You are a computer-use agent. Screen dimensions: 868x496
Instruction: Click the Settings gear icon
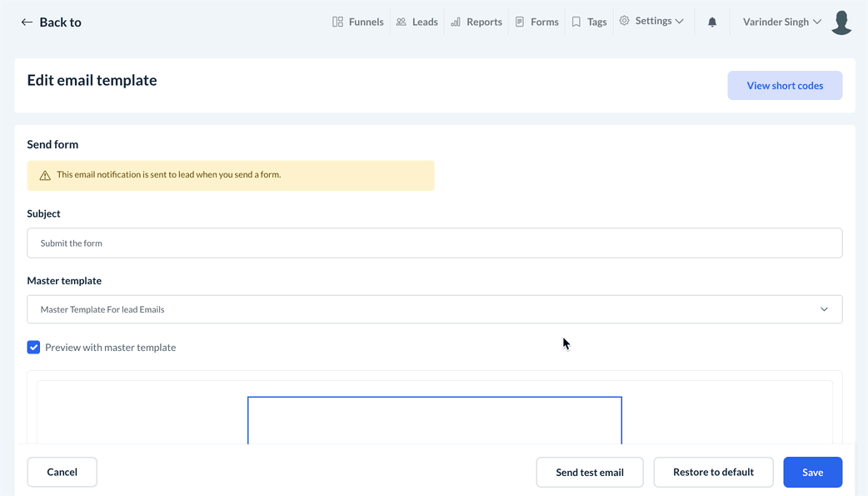[625, 21]
